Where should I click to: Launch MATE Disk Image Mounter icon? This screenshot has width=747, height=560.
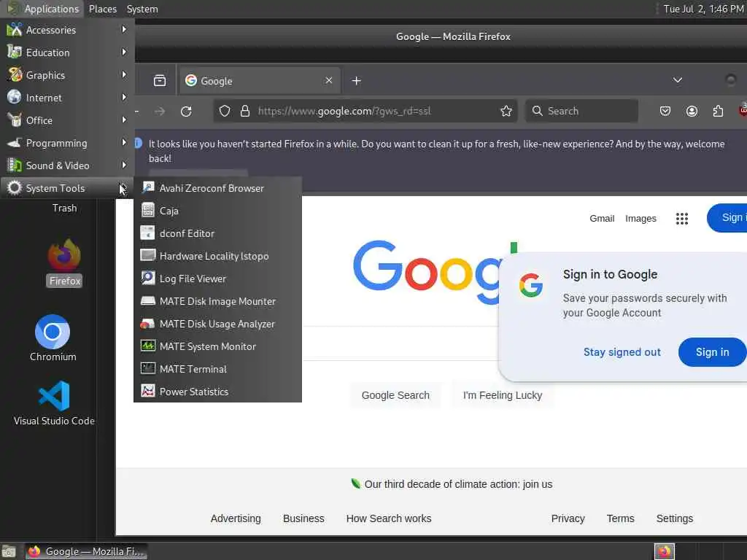click(147, 300)
